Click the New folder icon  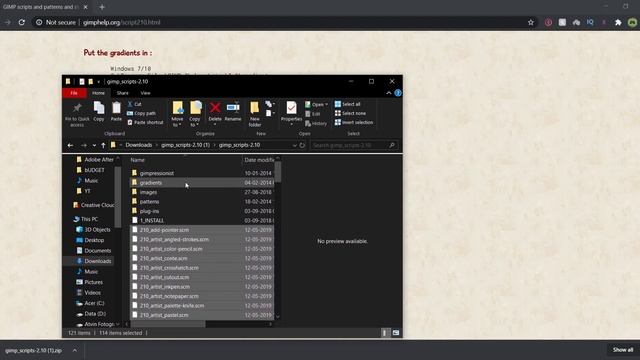click(x=254, y=107)
